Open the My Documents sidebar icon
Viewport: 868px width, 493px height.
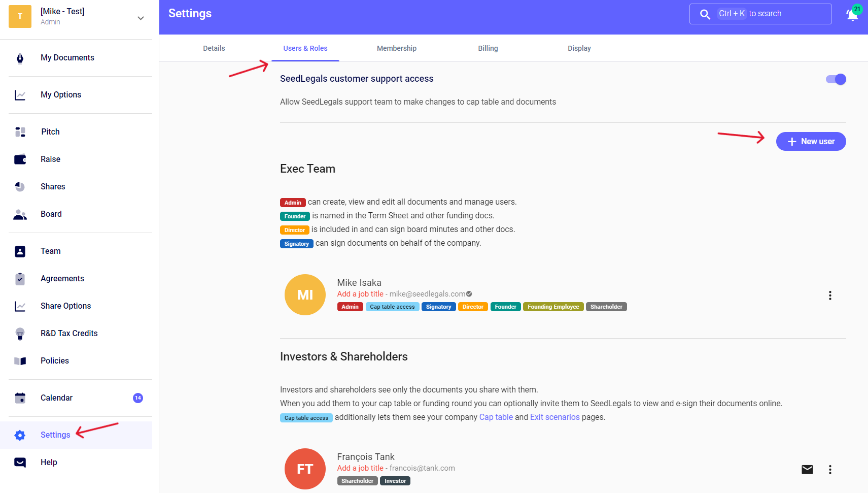tap(20, 58)
